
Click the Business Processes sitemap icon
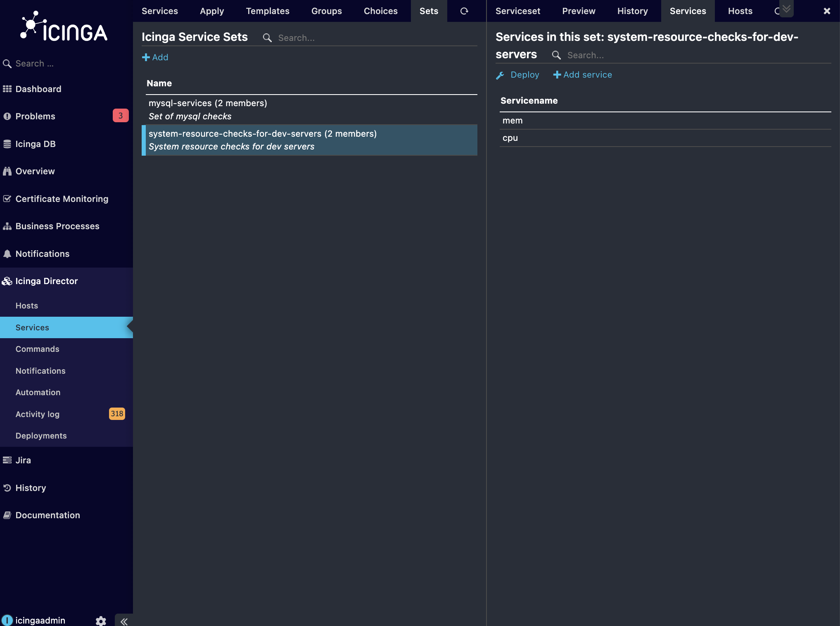[x=7, y=226]
